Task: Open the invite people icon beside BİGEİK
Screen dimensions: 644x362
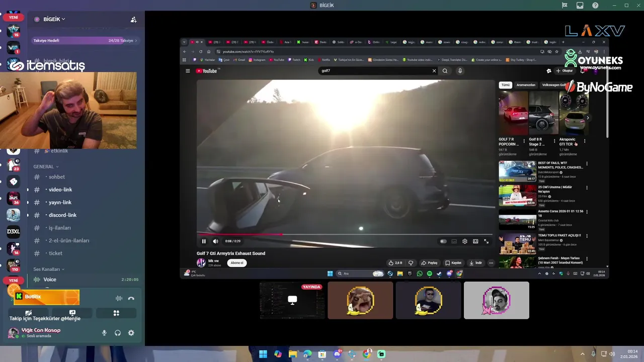Action: click(x=133, y=20)
